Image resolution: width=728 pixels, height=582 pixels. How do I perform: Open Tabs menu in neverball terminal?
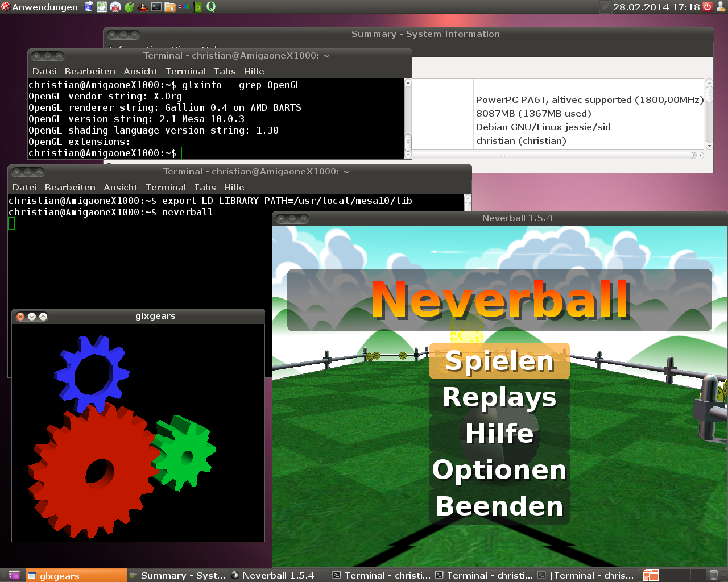coord(205,188)
